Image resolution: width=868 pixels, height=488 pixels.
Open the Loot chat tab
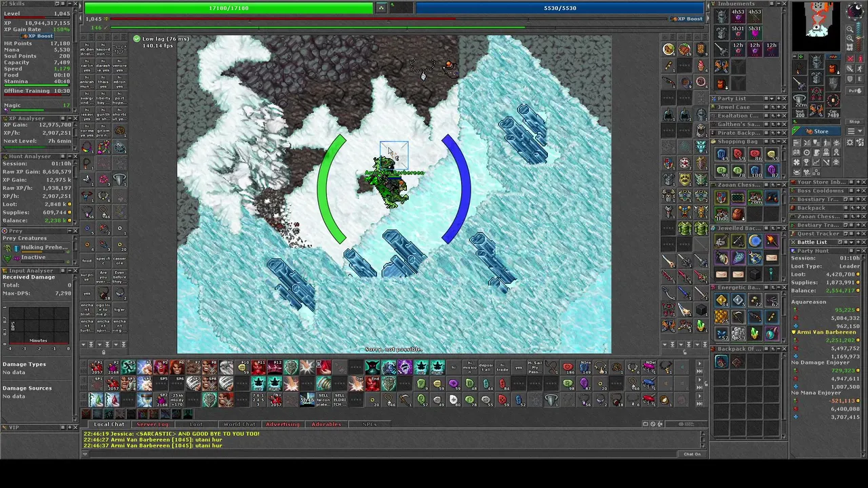coord(196,424)
